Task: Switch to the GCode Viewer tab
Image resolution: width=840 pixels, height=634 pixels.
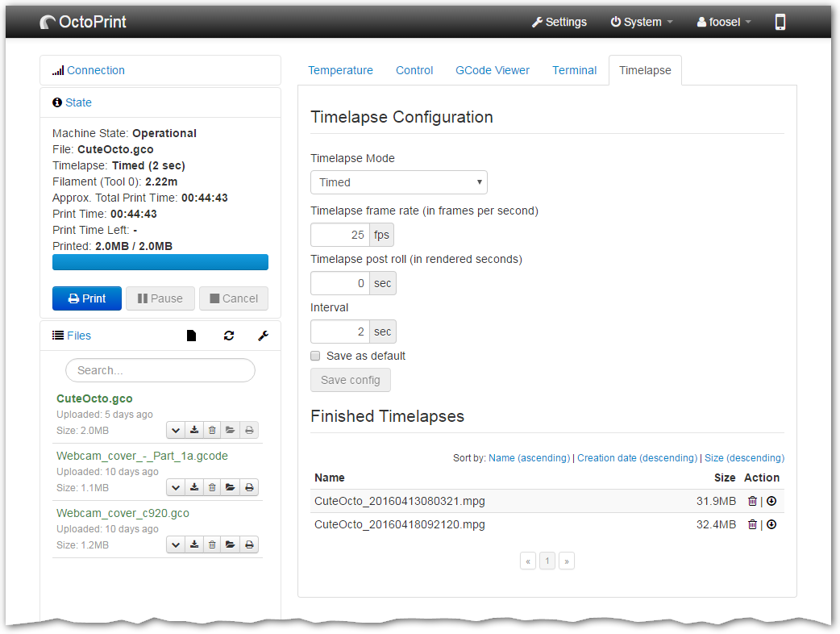Action: click(493, 70)
